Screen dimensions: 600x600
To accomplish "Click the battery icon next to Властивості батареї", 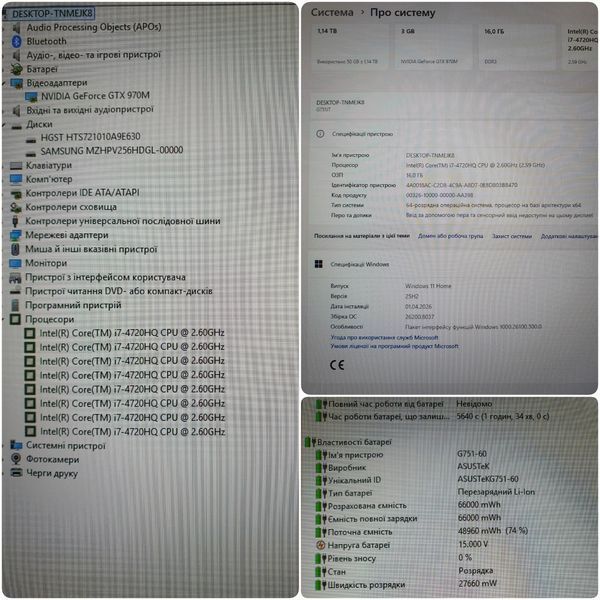I will click(x=310, y=442).
